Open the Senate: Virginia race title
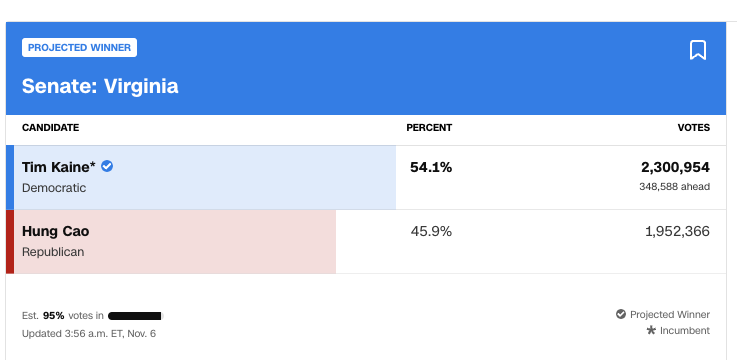 tap(100, 86)
